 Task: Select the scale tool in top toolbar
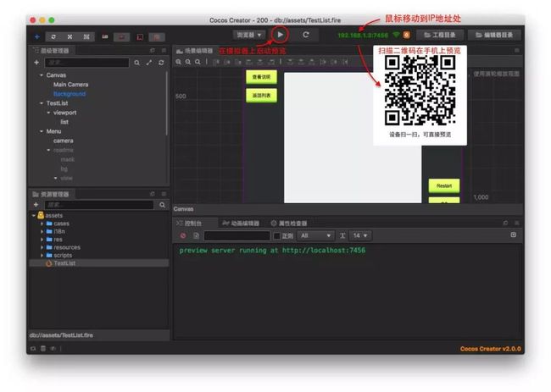click(x=70, y=37)
